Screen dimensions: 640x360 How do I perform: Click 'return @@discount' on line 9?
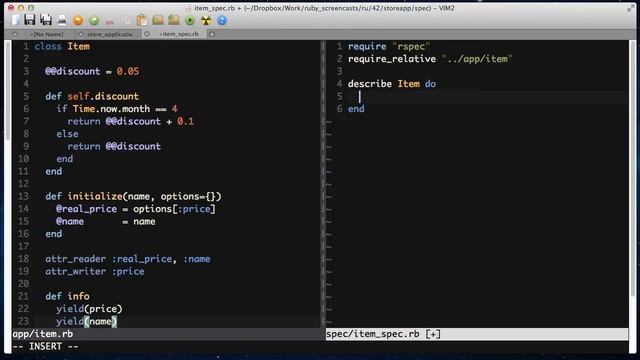[114, 146]
